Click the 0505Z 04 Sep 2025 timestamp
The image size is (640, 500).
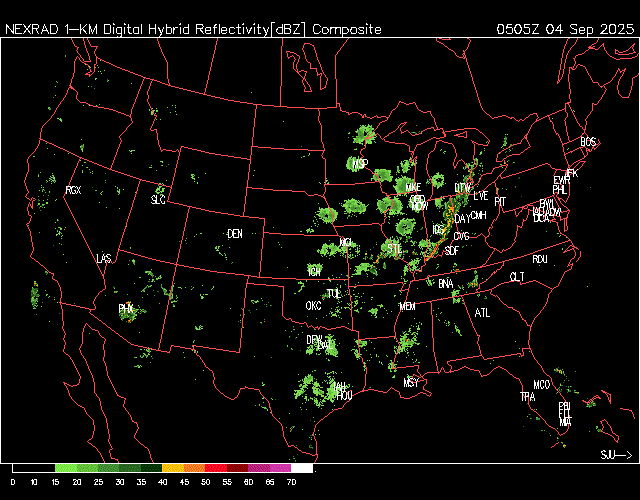565,29
